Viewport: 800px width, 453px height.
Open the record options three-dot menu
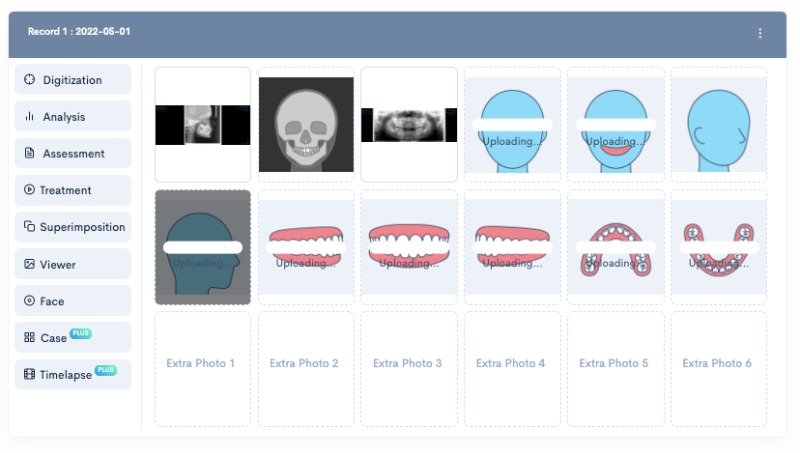(x=759, y=33)
